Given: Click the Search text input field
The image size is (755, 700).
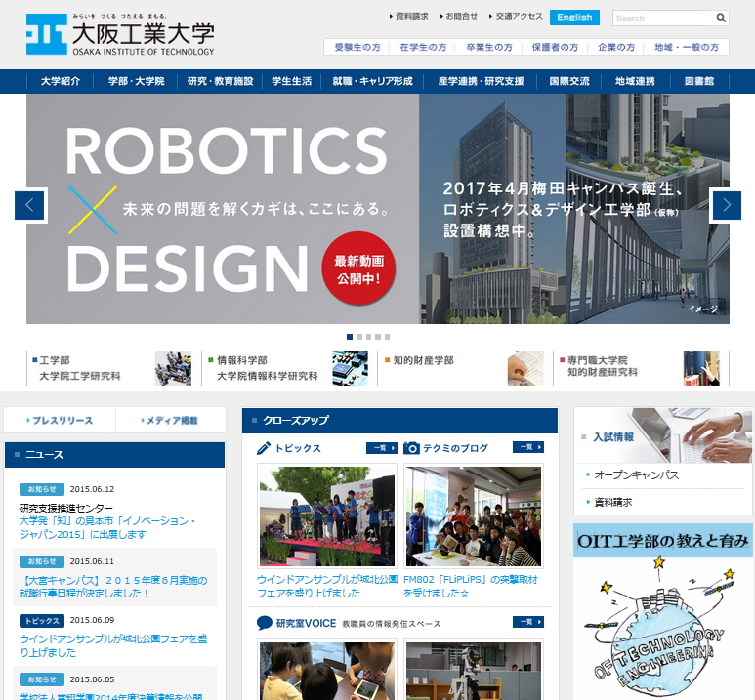Looking at the screenshot, I should click(x=663, y=18).
